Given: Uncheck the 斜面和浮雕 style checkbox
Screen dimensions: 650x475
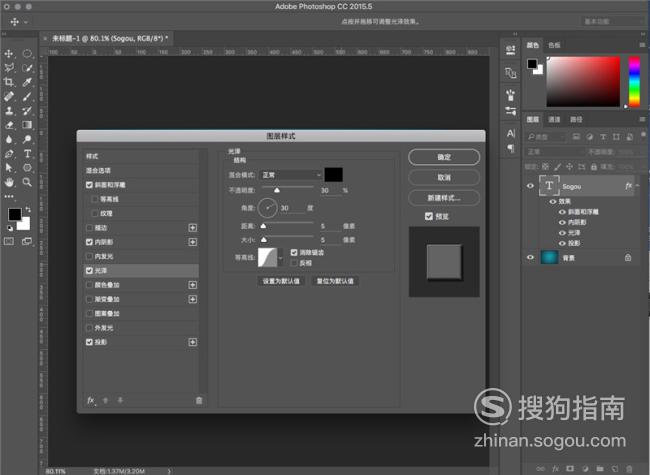Looking at the screenshot, I should coord(89,185).
